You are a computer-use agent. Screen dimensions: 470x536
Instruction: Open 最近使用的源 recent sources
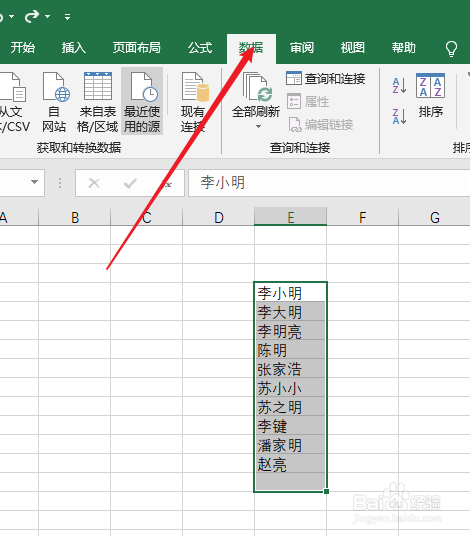tap(142, 101)
